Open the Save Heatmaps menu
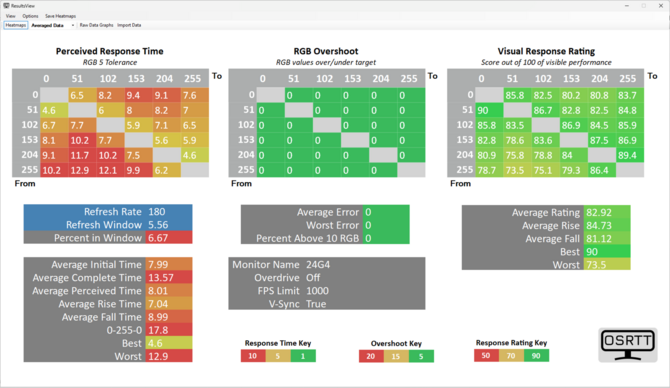 [61, 16]
